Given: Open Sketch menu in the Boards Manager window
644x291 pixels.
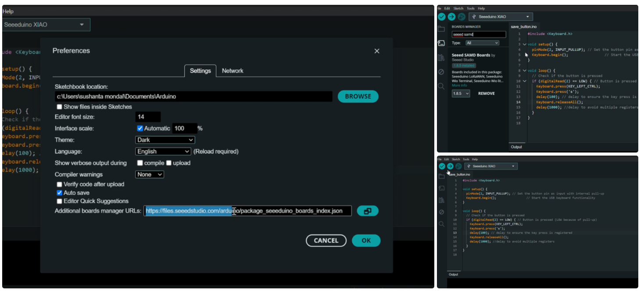Looking at the screenshot, I should pos(458,8).
